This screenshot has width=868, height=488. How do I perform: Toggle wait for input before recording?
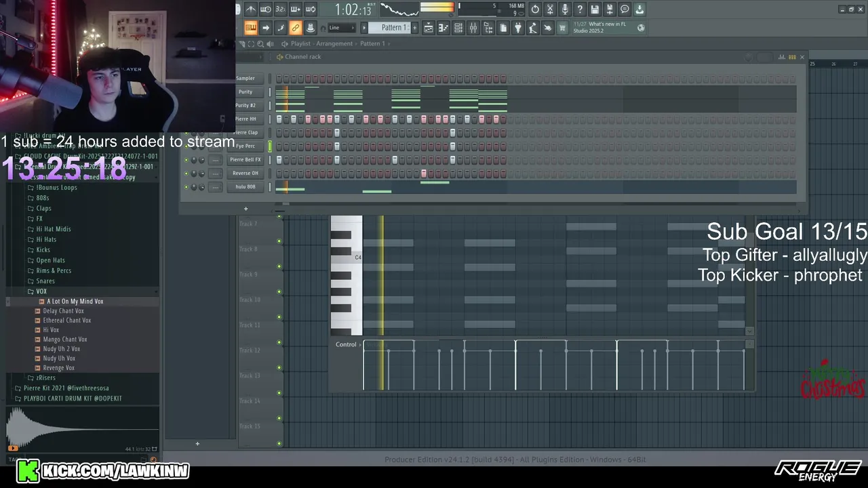[266, 9]
